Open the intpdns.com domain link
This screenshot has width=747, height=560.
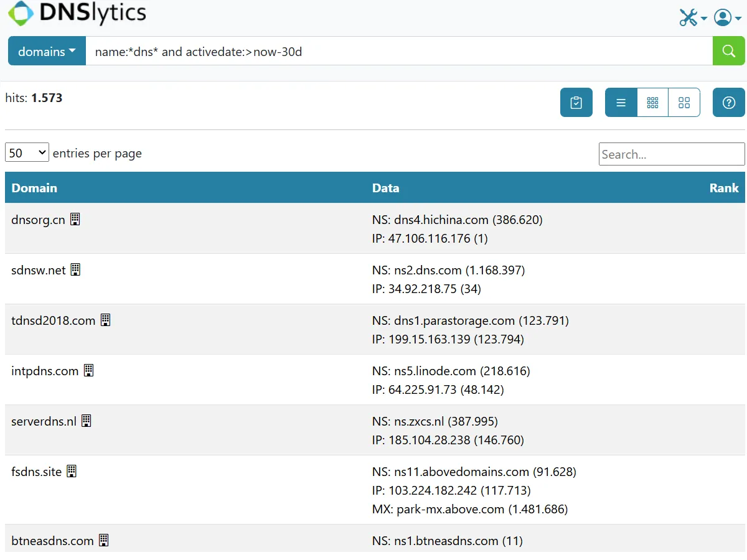(45, 371)
